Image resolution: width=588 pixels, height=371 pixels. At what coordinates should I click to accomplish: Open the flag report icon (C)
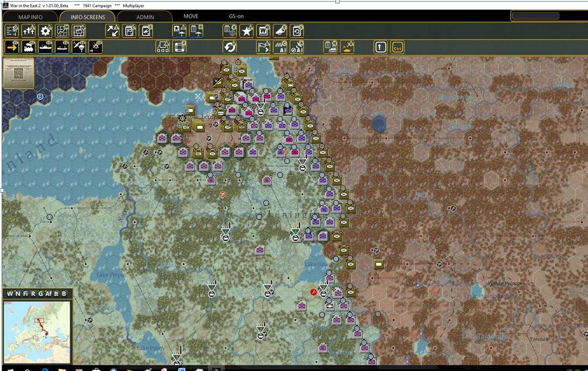129,31
